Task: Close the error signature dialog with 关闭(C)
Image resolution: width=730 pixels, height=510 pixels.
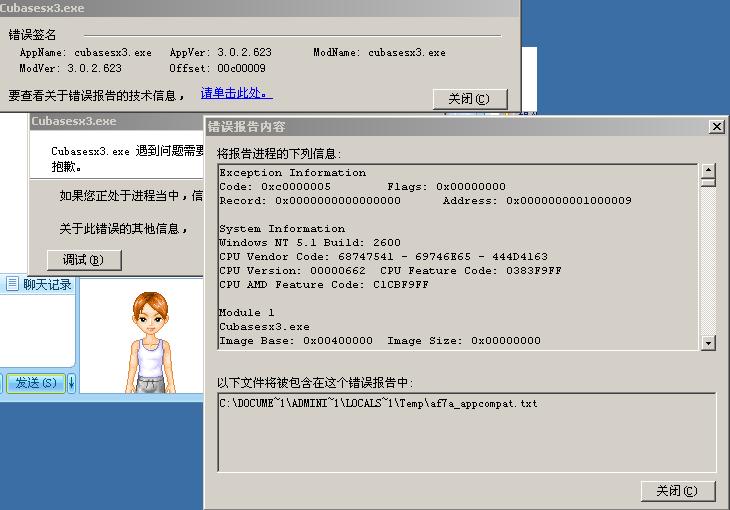Action: pyautogui.click(x=470, y=99)
